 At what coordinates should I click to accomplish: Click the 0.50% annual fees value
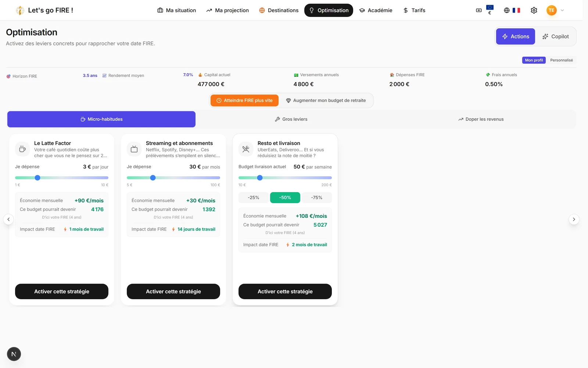click(x=494, y=84)
